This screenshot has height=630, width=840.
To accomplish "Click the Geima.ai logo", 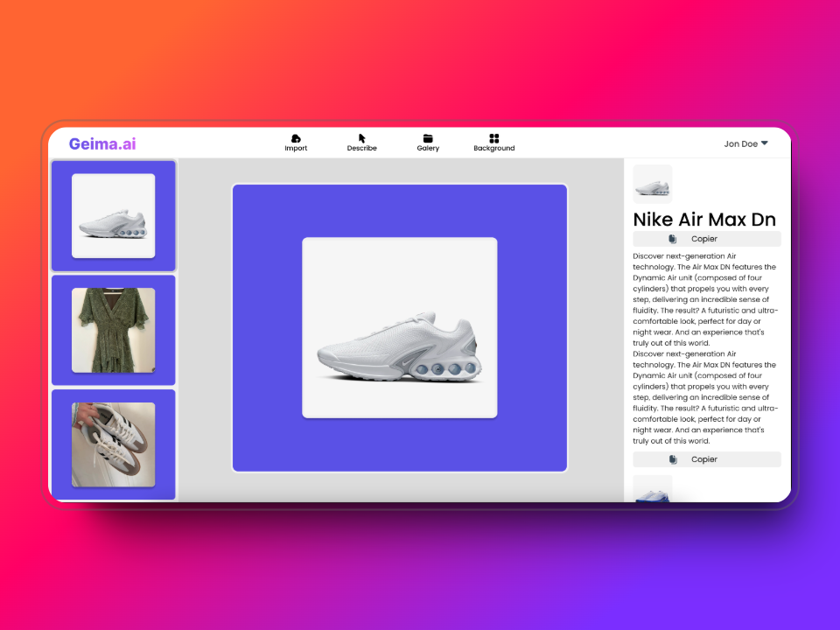I will click(x=102, y=143).
